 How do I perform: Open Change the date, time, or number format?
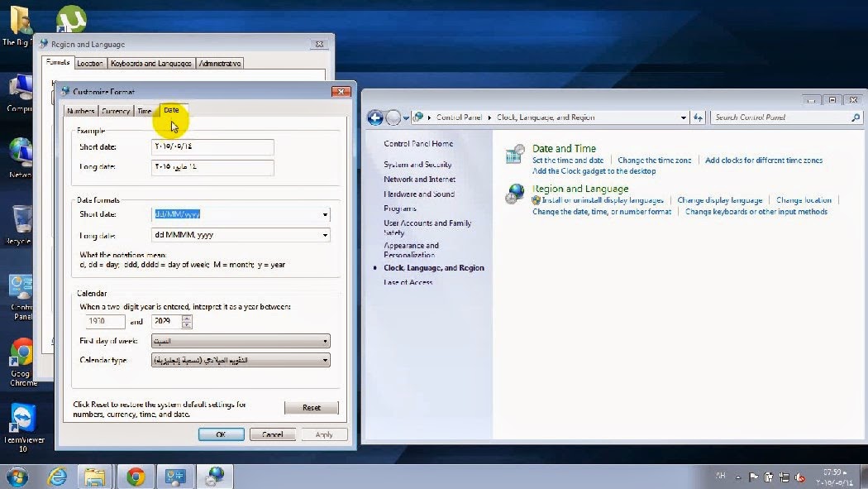[602, 212]
